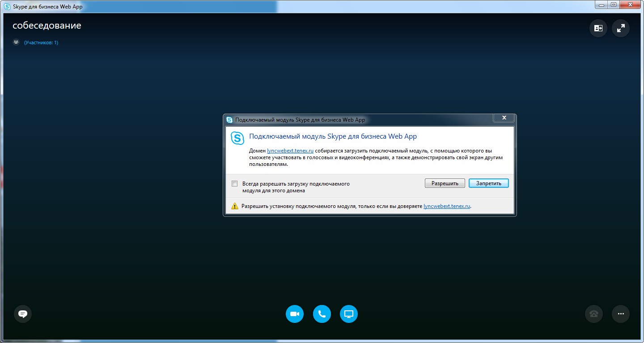Open the screen sharing monitor icon
Image resolution: width=644 pixels, height=343 pixels.
(x=349, y=313)
